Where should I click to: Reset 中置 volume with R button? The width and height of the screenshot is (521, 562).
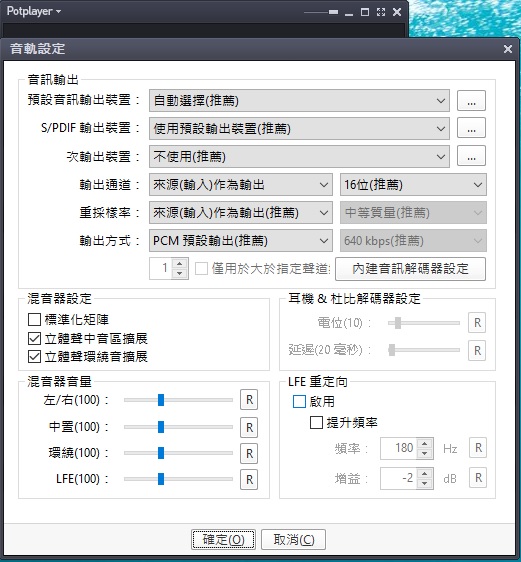click(x=249, y=428)
